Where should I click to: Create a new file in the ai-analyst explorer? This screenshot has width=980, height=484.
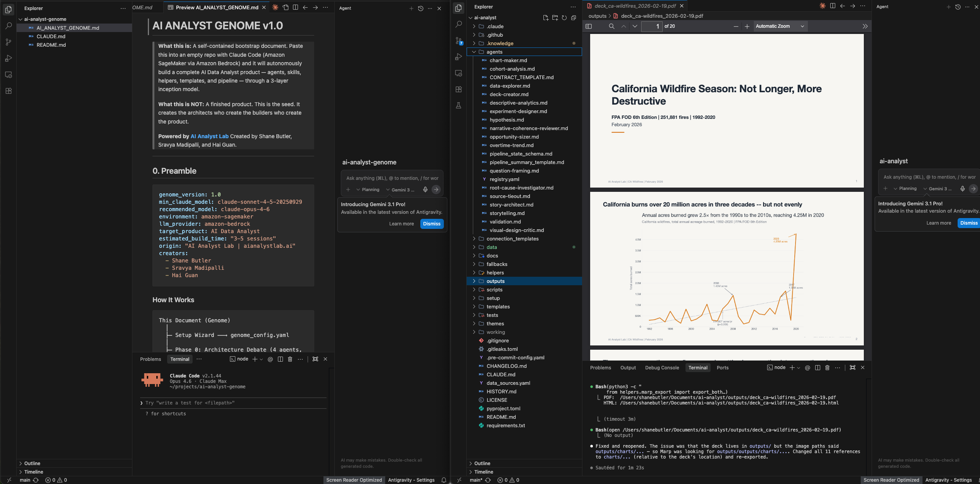[x=546, y=18]
